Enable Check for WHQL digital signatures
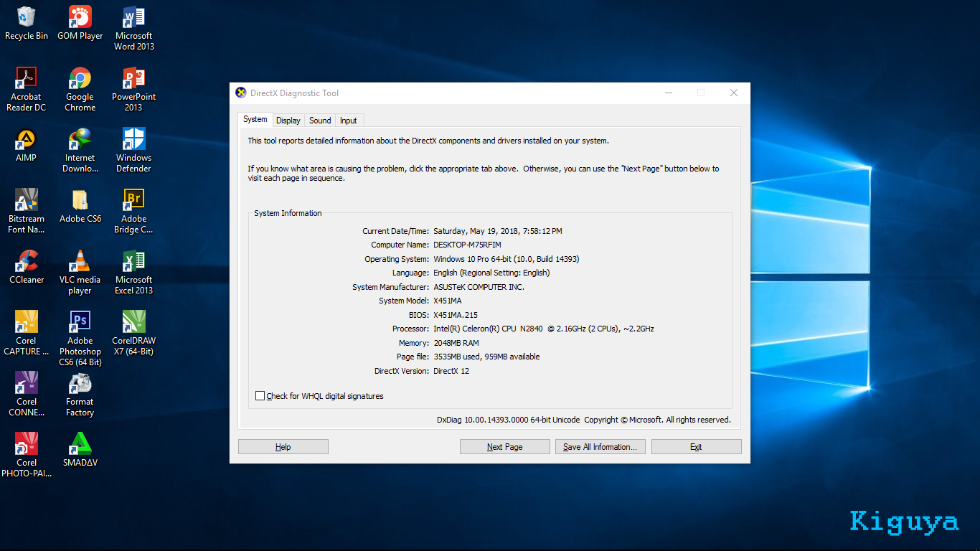980x551 pixels. point(260,396)
